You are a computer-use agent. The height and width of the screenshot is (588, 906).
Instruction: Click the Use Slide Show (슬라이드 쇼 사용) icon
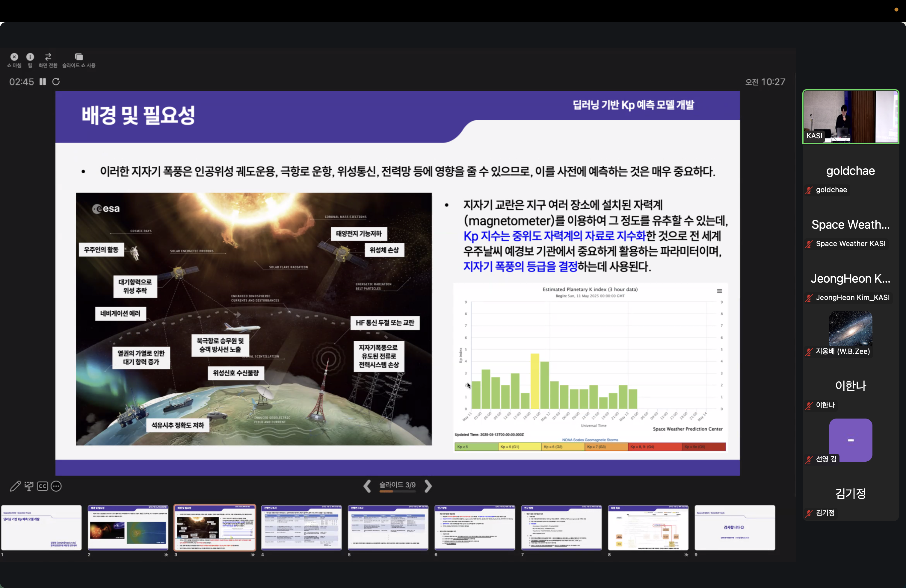79,57
